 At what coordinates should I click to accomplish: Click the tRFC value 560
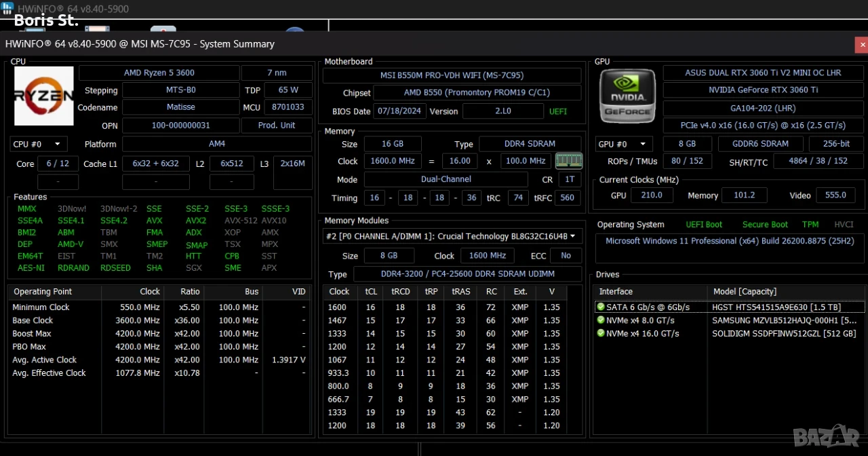[x=568, y=197]
